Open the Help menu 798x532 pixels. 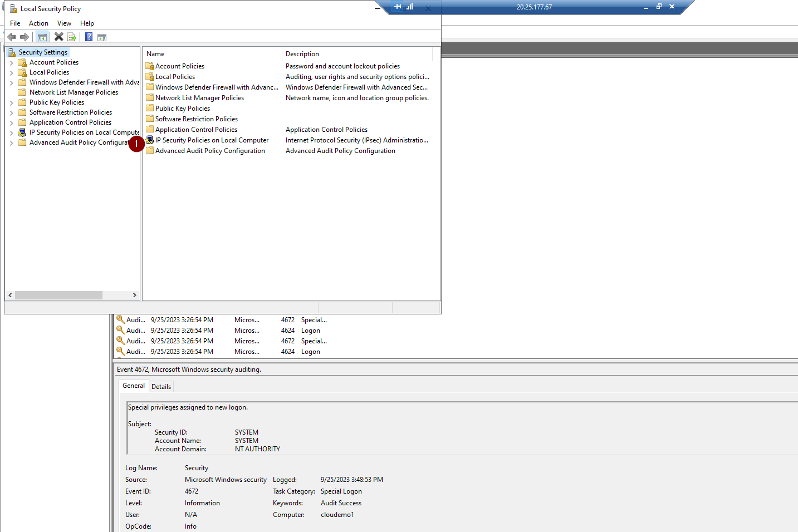pyautogui.click(x=87, y=23)
